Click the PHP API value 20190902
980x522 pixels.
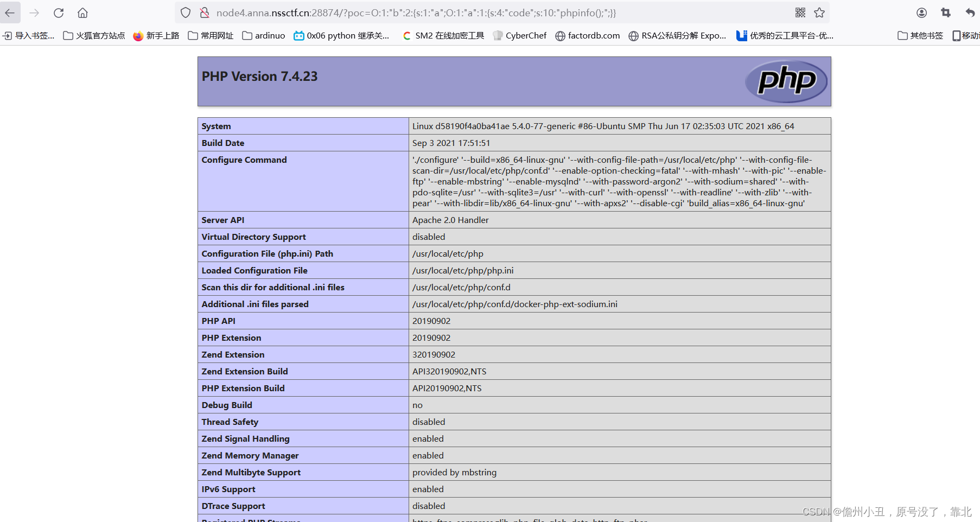click(431, 321)
